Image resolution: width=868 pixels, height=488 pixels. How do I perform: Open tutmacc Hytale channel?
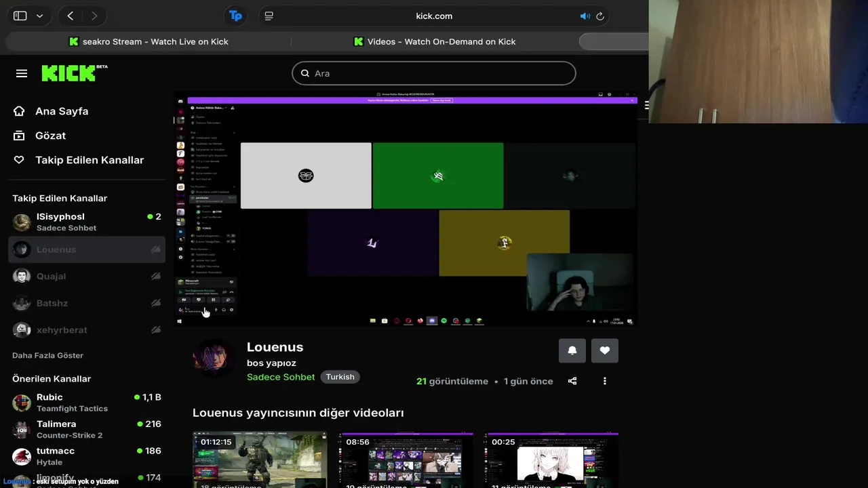click(86, 456)
